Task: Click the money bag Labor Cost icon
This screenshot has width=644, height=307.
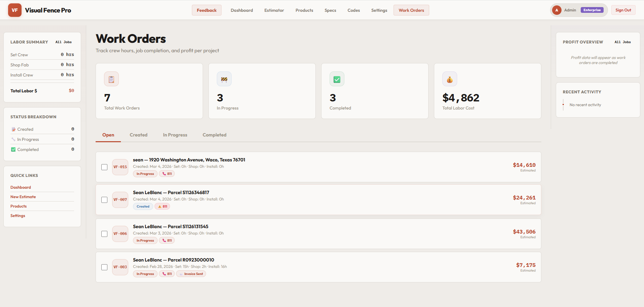Action: 450,79
